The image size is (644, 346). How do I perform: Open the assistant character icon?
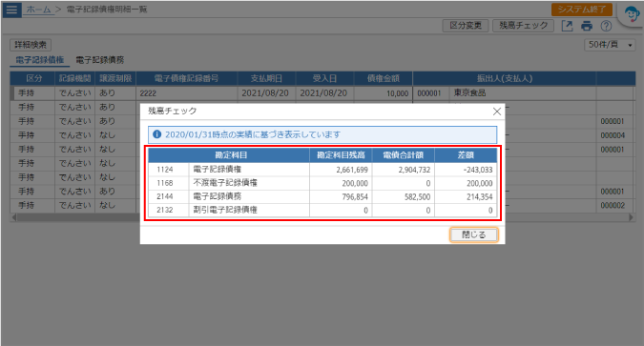632,14
